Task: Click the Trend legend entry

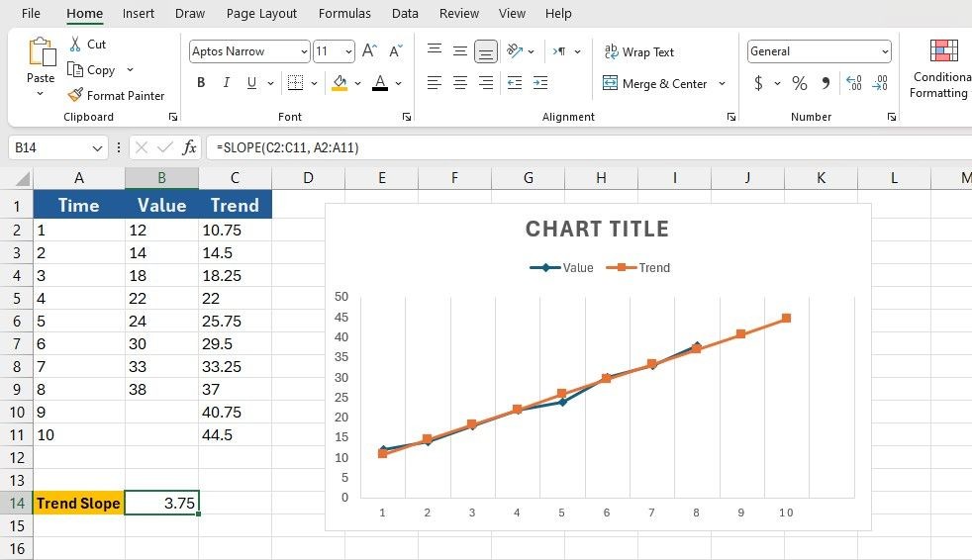Action: 638,267
